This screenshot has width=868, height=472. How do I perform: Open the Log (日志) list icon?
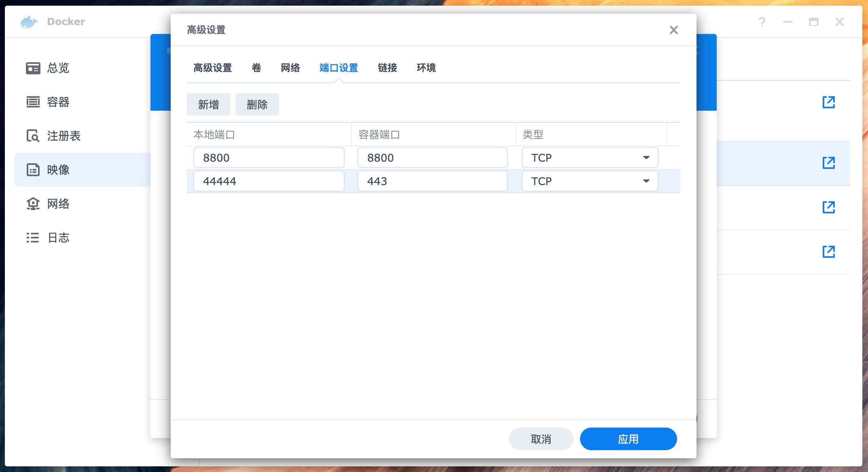tap(33, 238)
